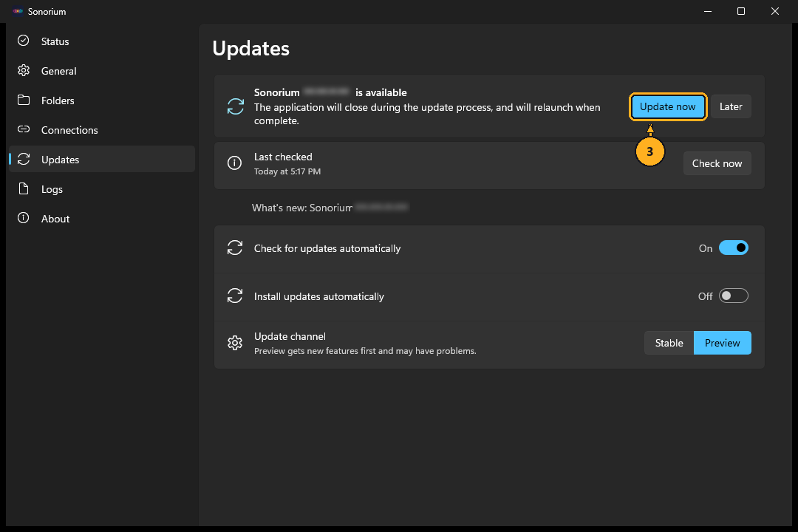Viewport: 798px width, 532px height.
Task: Minimize the Sonorium window
Action: point(707,11)
